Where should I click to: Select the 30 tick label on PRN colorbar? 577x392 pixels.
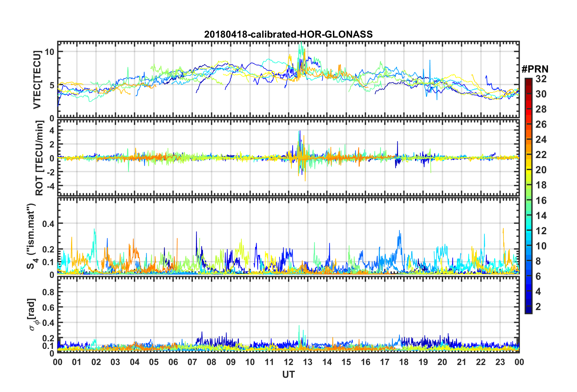541,94
